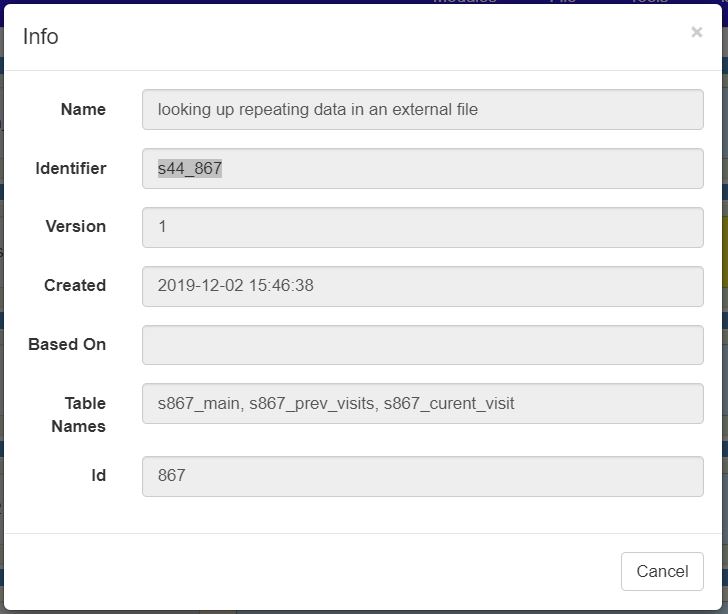Click the Cancel button
This screenshot has width=728, height=614.
[x=662, y=571]
